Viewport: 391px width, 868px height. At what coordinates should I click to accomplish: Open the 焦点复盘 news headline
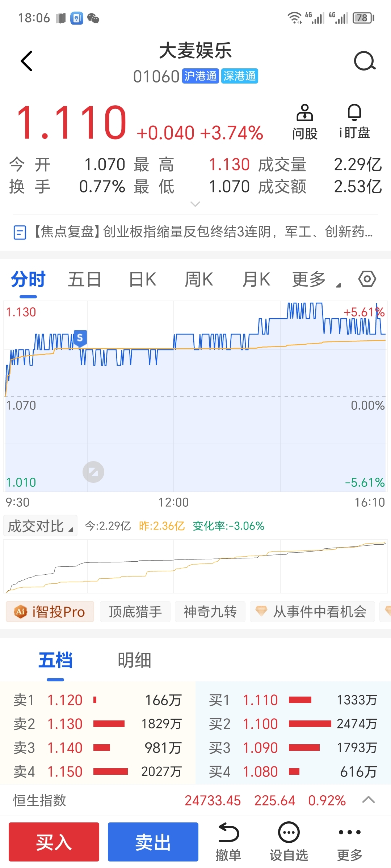click(x=203, y=232)
